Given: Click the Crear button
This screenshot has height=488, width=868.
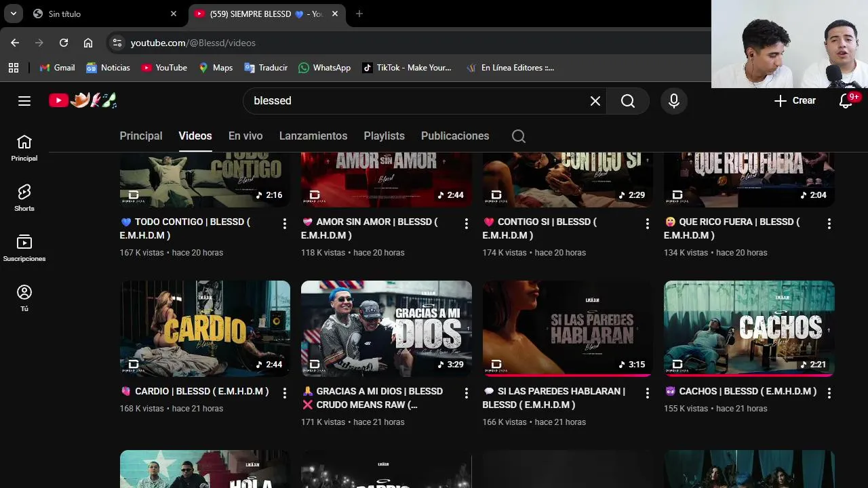Looking at the screenshot, I should [x=795, y=101].
